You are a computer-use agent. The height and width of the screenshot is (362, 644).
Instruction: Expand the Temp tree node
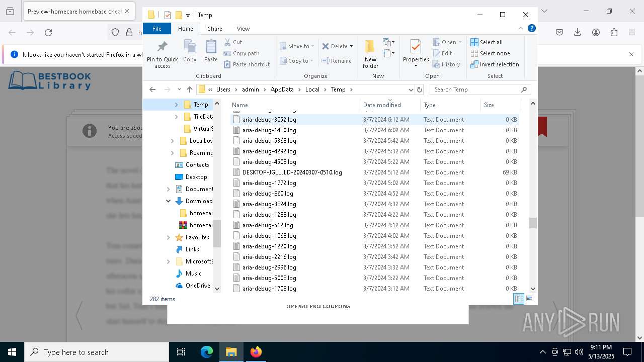pos(176,105)
